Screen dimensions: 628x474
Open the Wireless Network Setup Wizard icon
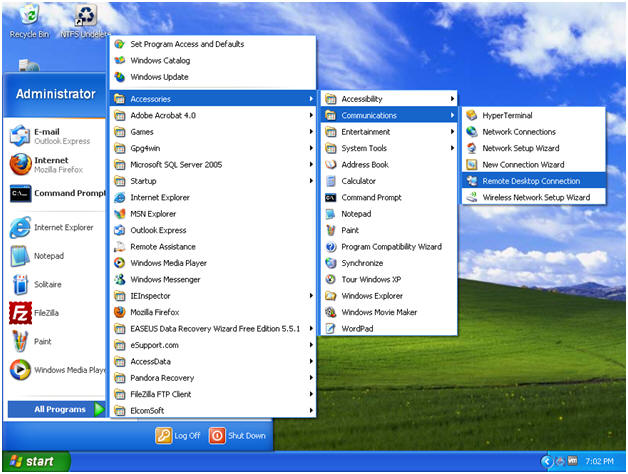472,197
